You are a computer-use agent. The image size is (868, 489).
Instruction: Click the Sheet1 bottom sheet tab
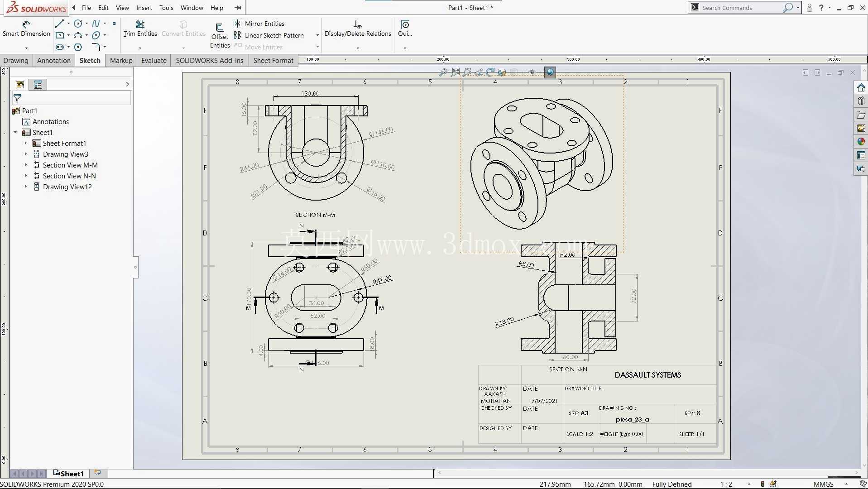[68, 474]
